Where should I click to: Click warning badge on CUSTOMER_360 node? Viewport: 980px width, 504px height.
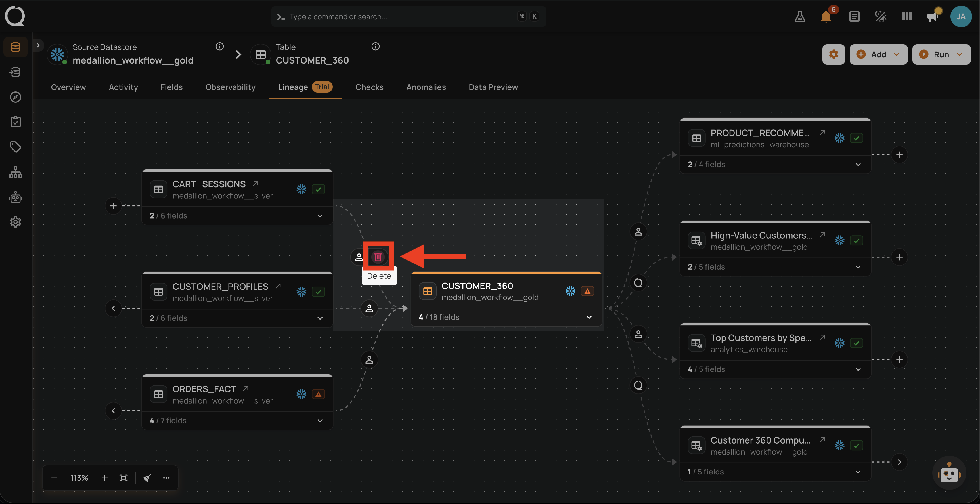coord(587,291)
